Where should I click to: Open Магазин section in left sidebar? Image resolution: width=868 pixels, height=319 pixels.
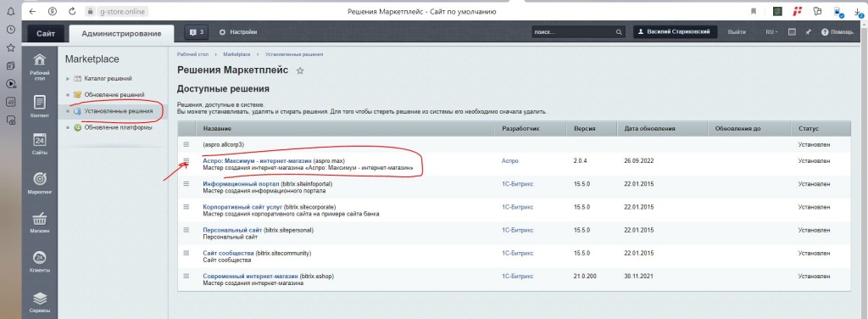pyautogui.click(x=40, y=222)
